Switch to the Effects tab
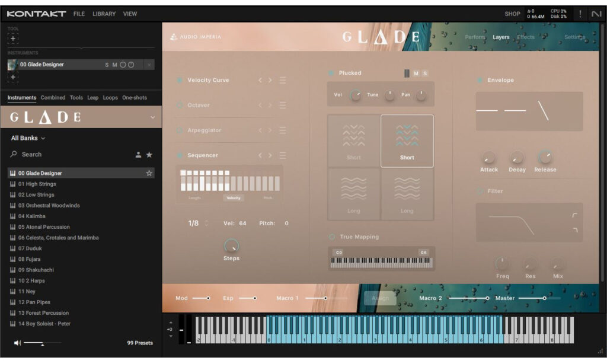The image size is (607, 364). (x=525, y=37)
